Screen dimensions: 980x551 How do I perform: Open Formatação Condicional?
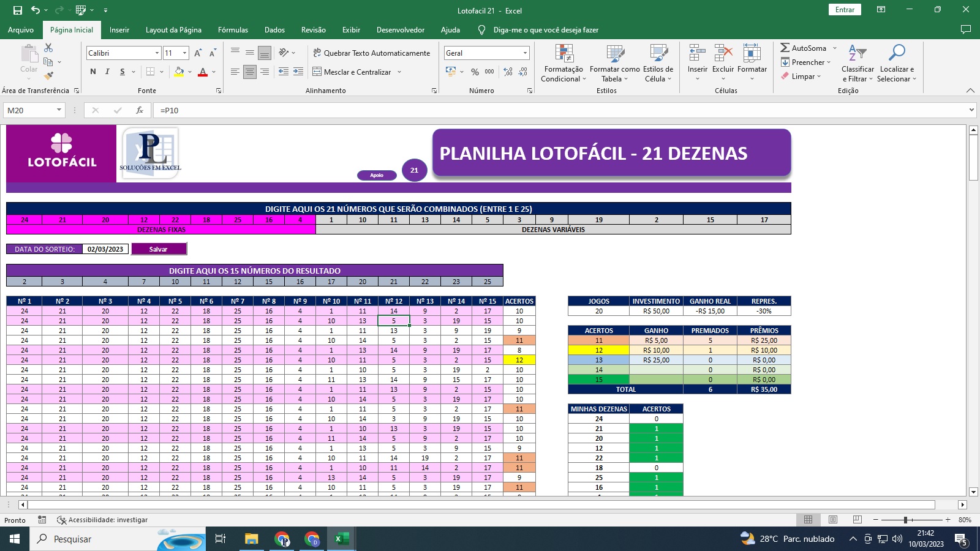tap(563, 63)
